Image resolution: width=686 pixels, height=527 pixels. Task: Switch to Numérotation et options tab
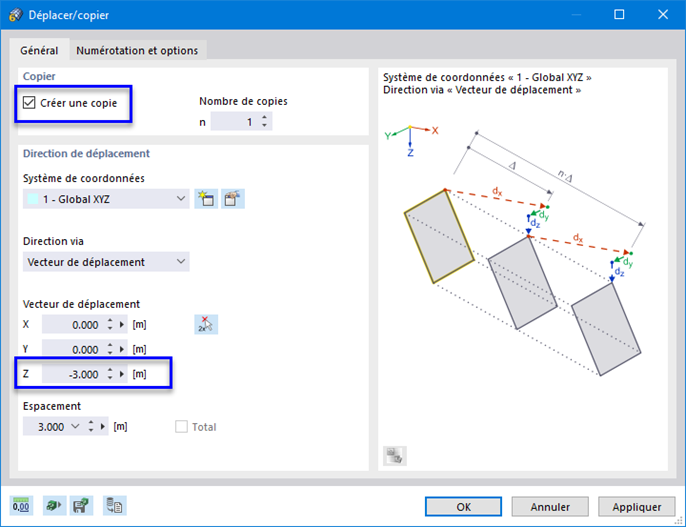click(x=137, y=50)
